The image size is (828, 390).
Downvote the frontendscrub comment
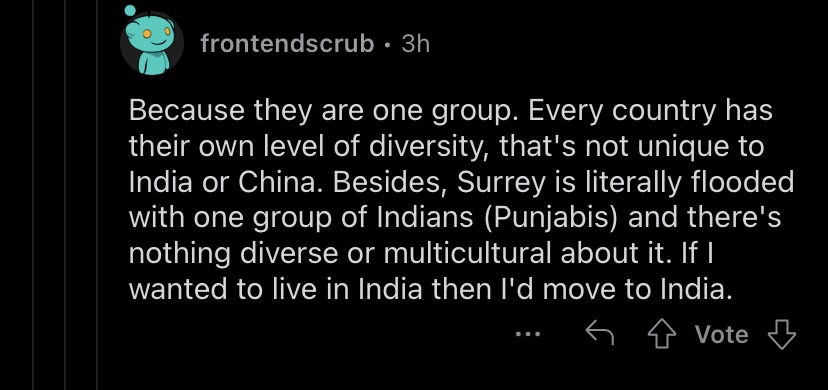coord(781,335)
